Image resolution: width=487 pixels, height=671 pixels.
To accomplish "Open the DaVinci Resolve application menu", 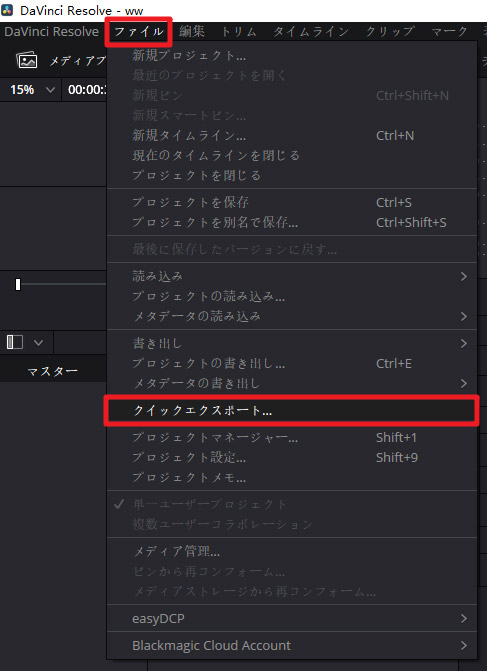I will [x=51, y=32].
